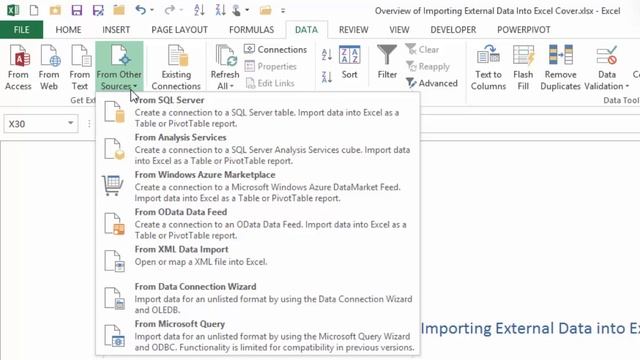Image resolution: width=640 pixels, height=360 pixels.
Task: Click quick access Sort descending icon
Action: (x=220, y=10)
